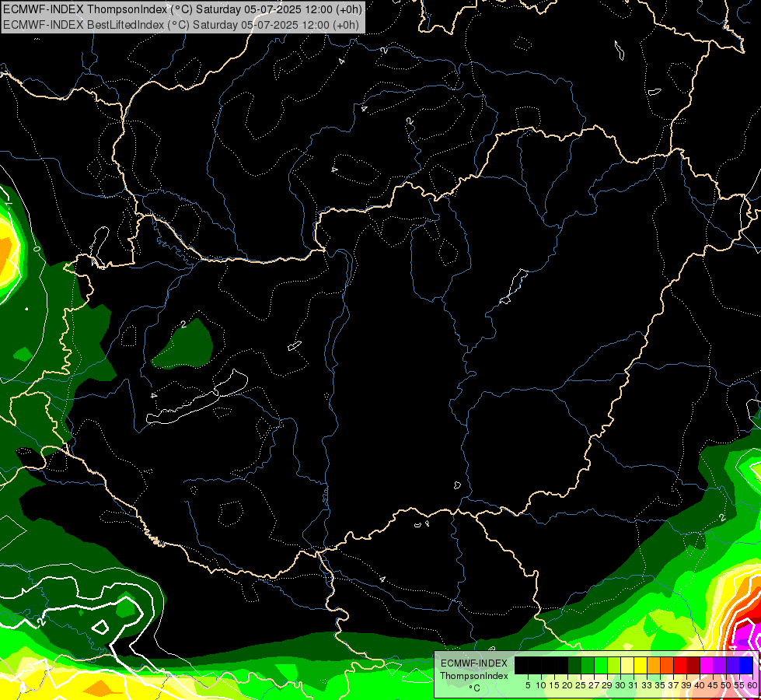Click the legend scale value 35
The image size is (761, 700).
pyautogui.click(x=660, y=685)
